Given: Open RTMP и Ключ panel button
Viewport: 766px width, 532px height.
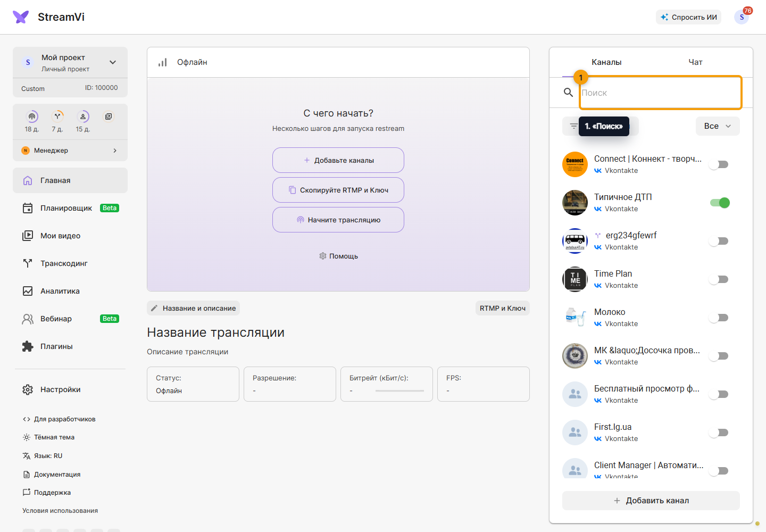Looking at the screenshot, I should point(503,308).
